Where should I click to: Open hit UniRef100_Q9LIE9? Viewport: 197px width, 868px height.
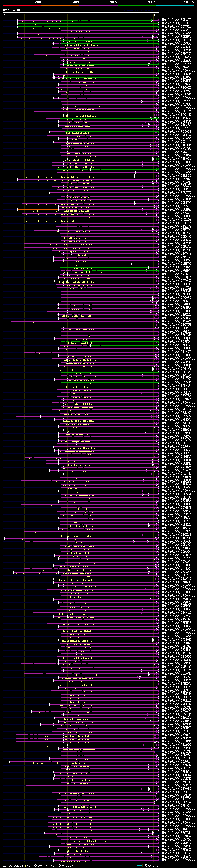[177, 410]
